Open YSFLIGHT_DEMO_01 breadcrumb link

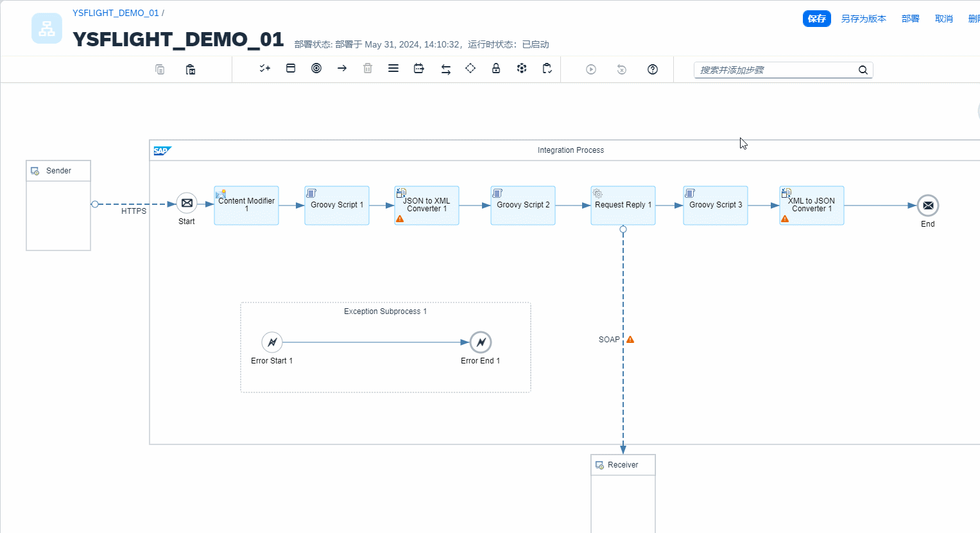pos(116,13)
